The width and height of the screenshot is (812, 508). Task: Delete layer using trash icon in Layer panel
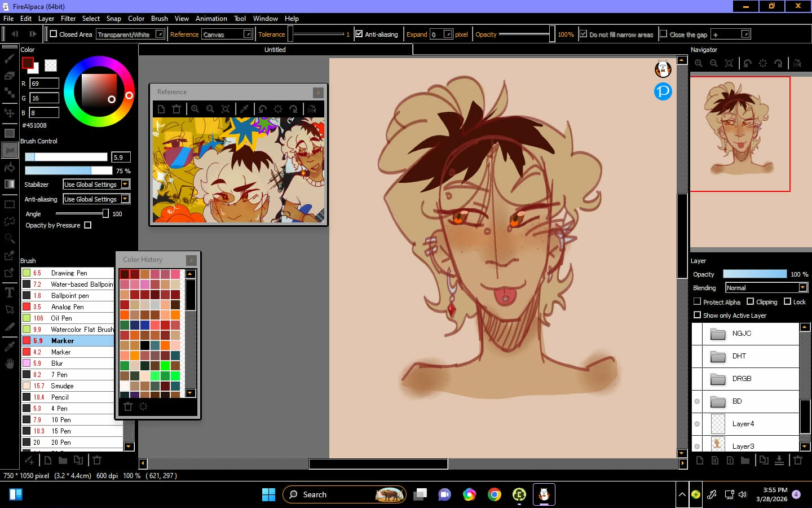798,461
